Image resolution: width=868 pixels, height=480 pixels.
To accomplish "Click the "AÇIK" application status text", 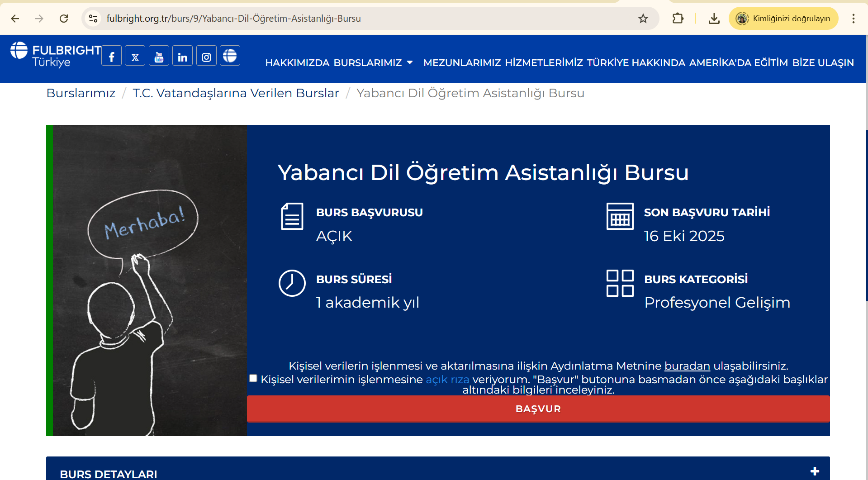I will click(334, 236).
